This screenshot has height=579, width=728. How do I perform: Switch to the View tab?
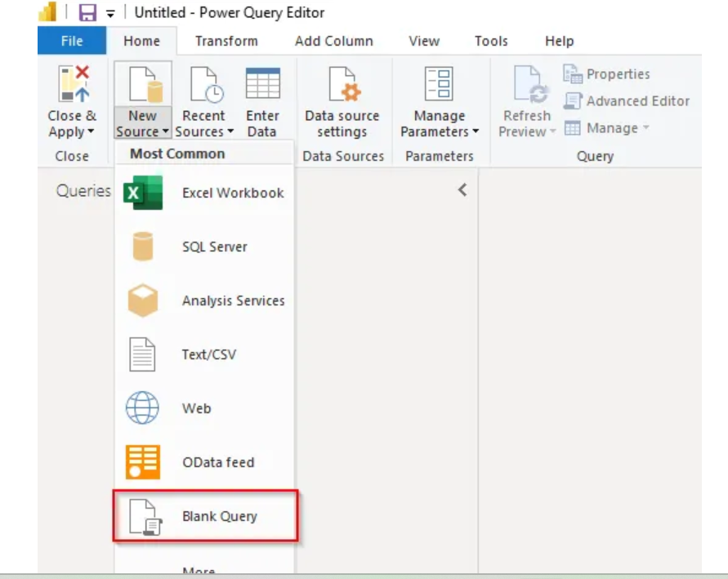(424, 41)
